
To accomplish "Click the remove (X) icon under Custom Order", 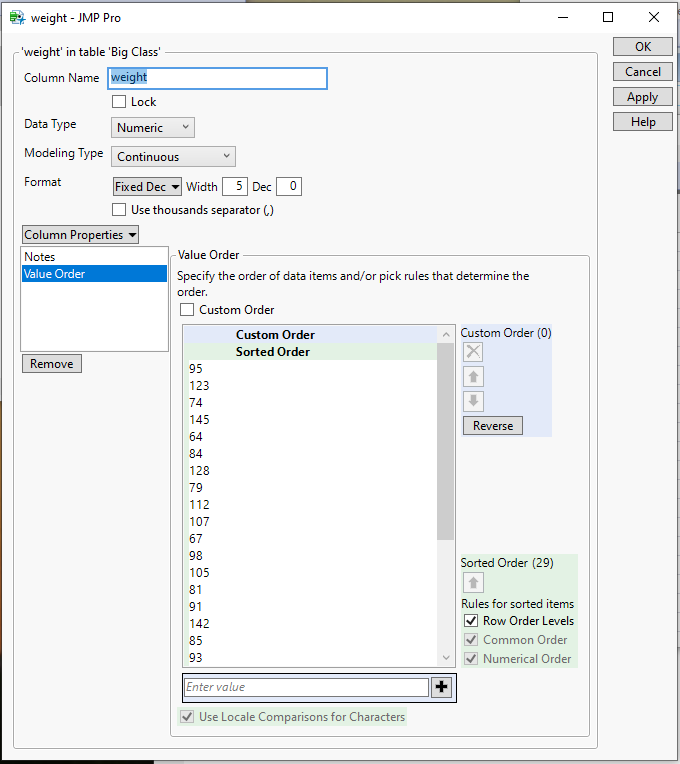I will [x=474, y=352].
